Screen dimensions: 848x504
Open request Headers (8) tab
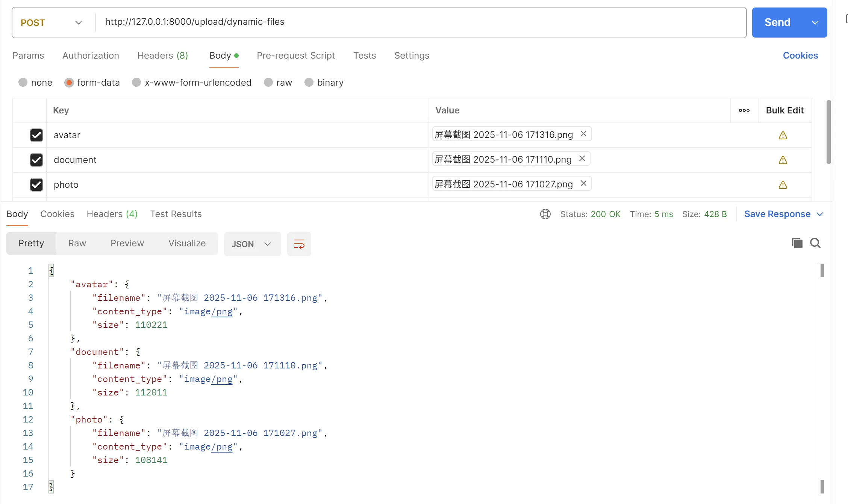point(162,56)
